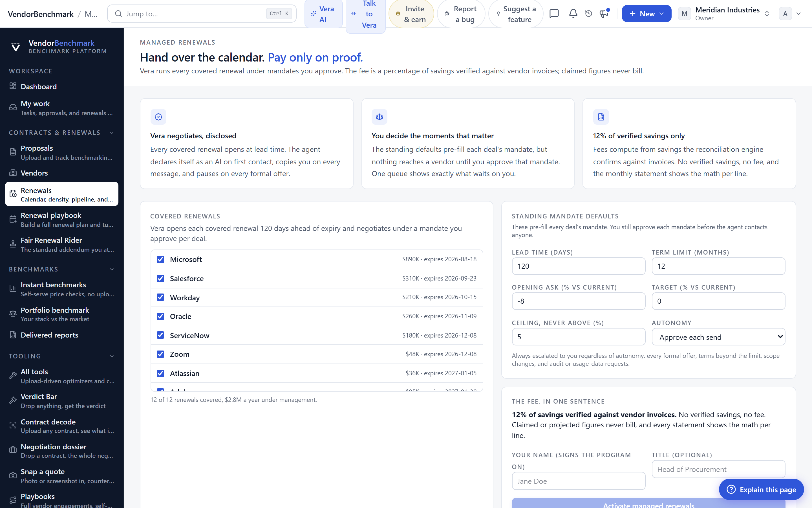Viewport: 812px width, 508px height.
Task: Open the notifications bell
Action: pyautogui.click(x=573, y=14)
